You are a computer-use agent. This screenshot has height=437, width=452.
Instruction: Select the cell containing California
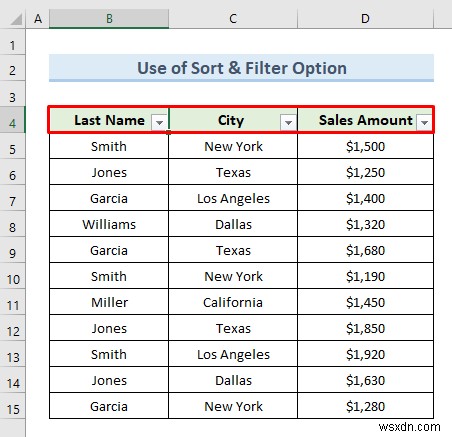tap(233, 302)
